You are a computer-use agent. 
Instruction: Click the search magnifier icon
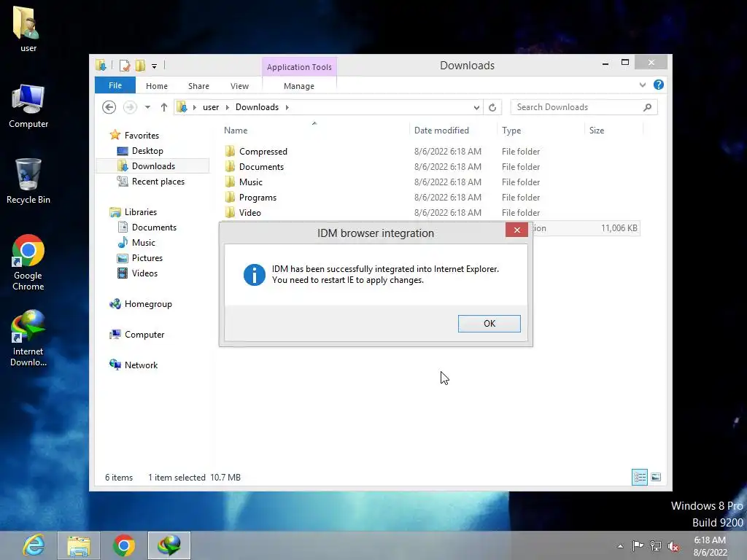(x=647, y=107)
